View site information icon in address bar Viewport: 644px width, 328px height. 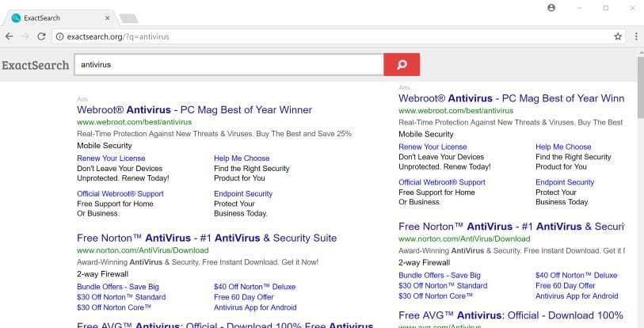[59, 36]
